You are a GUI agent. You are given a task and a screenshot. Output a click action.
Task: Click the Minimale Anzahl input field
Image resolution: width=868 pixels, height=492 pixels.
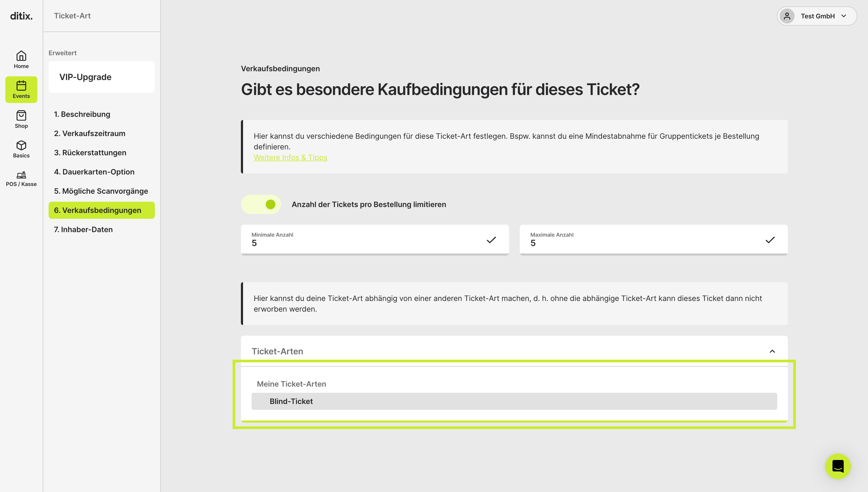click(x=375, y=240)
